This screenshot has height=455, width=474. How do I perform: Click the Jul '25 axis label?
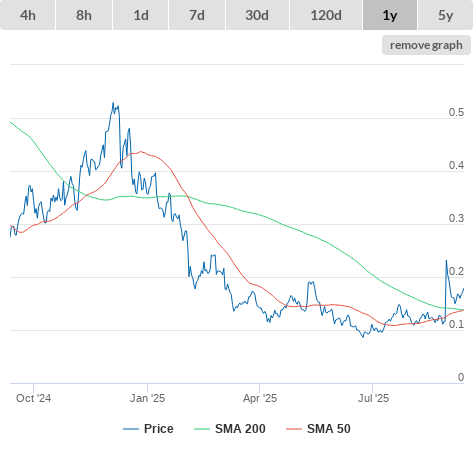tap(373, 398)
